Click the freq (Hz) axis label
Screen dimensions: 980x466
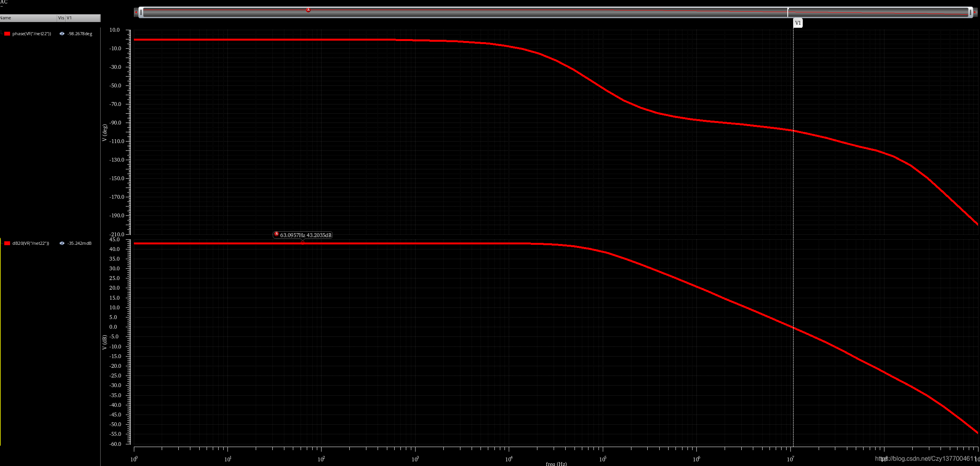click(x=556, y=464)
